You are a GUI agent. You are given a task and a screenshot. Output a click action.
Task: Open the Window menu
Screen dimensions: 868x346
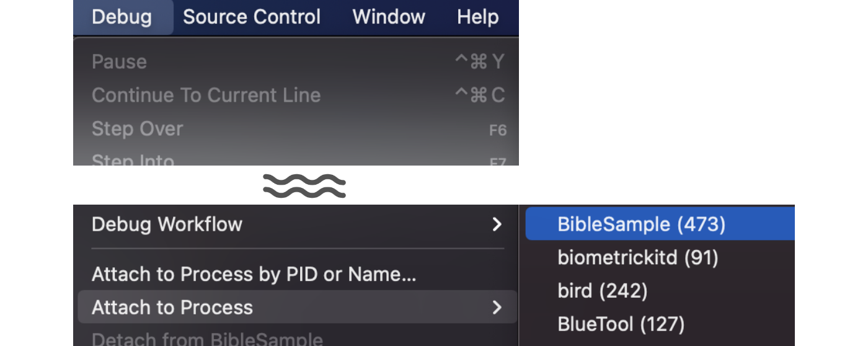pos(389,17)
